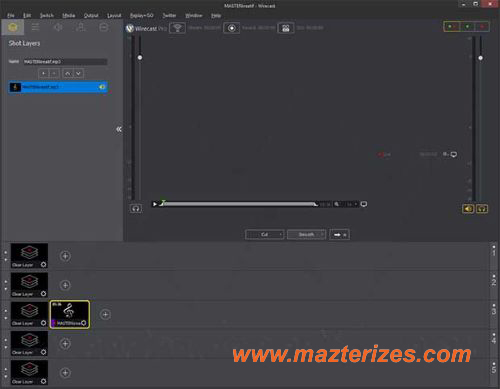Toggle the second red indicator at top-right
Image resolution: width=500 pixels, height=389 pixels.
point(482,26)
